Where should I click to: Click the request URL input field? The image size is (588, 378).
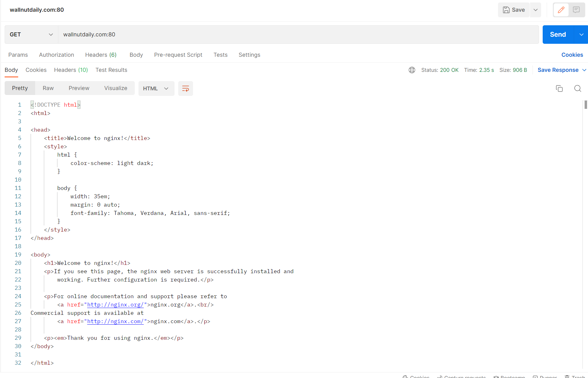coord(298,35)
